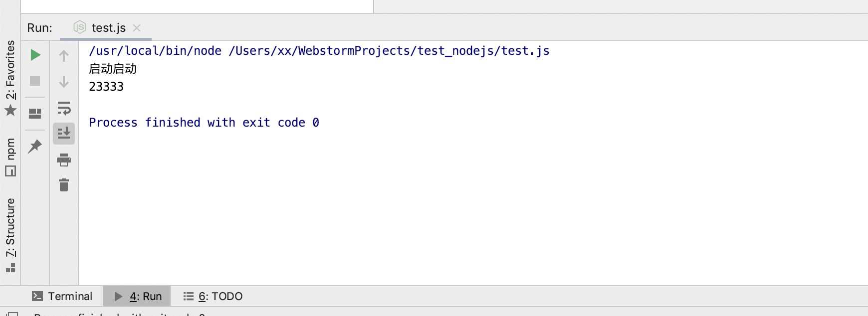Expand the npm side panel
868x316 pixels.
coord(10,157)
